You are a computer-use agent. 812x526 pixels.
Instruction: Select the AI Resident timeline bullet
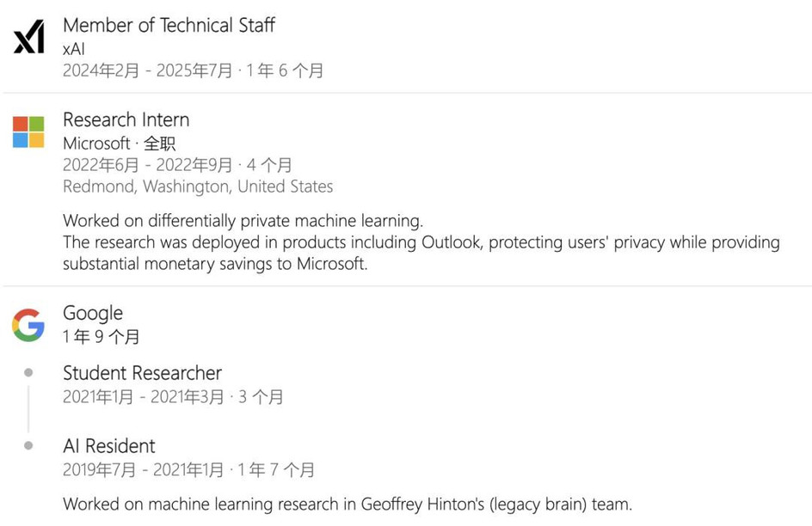[x=28, y=445]
